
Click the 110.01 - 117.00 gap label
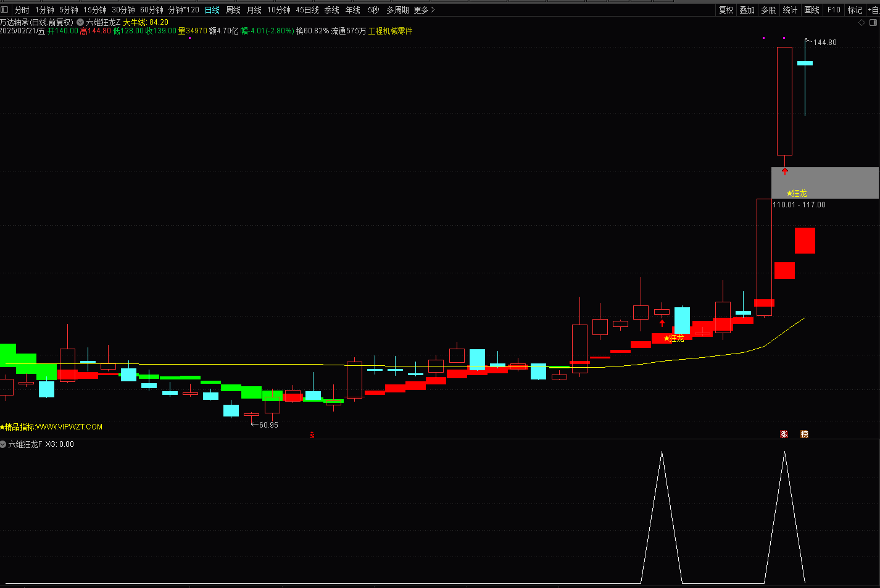pos(799,205)
